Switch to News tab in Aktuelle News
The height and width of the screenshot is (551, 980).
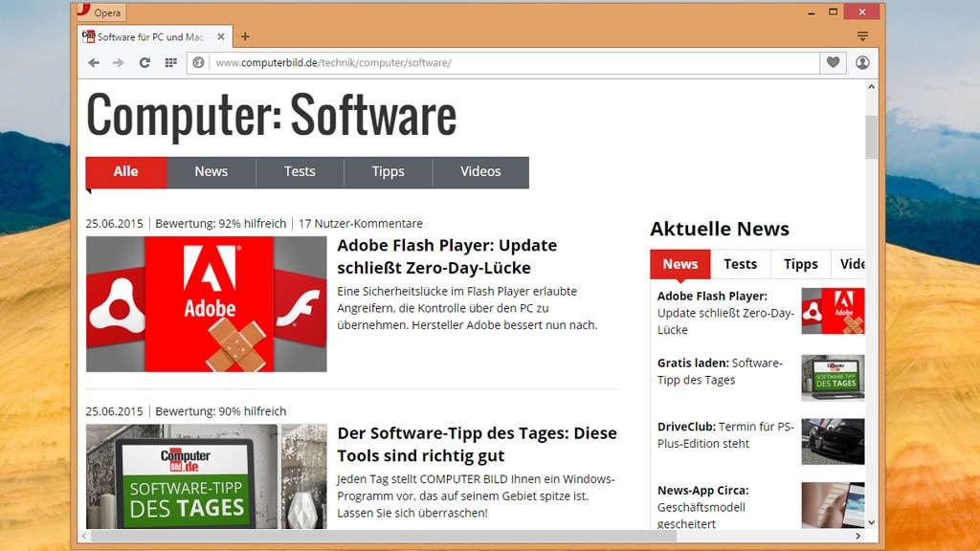pos(680,264)
